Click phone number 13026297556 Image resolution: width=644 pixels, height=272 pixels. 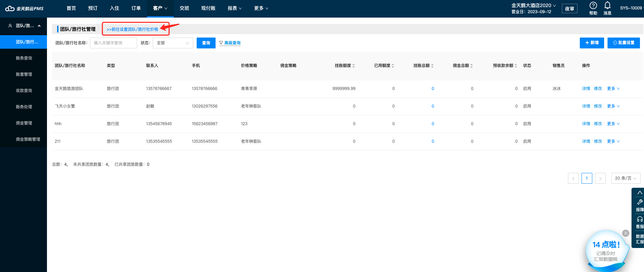tap(205, 106)
